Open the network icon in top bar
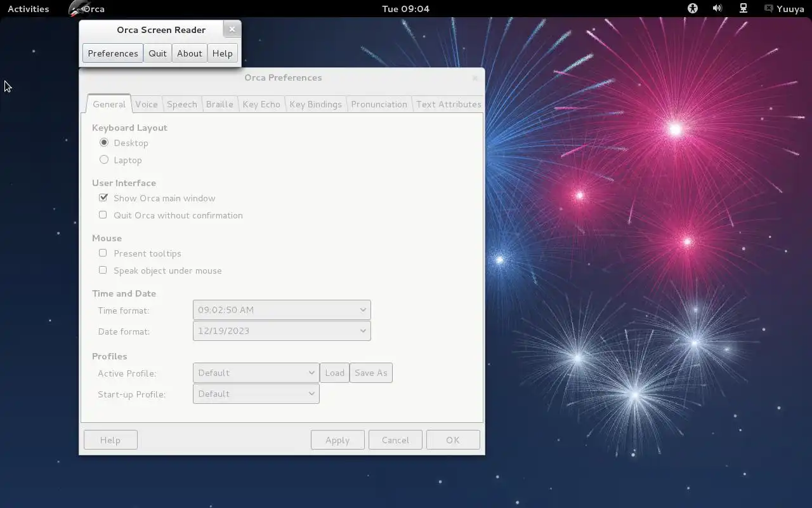The image size is (812, 508). click(743, 8)
